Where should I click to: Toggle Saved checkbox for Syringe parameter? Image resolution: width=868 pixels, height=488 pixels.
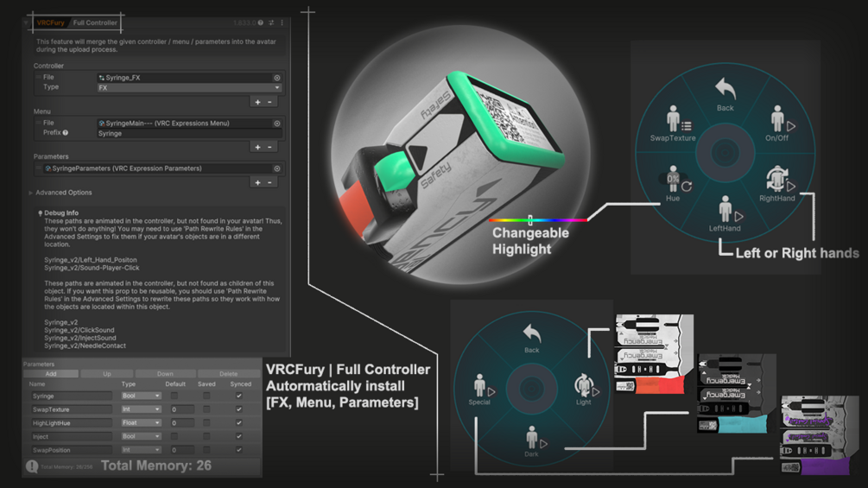point(206,396)
